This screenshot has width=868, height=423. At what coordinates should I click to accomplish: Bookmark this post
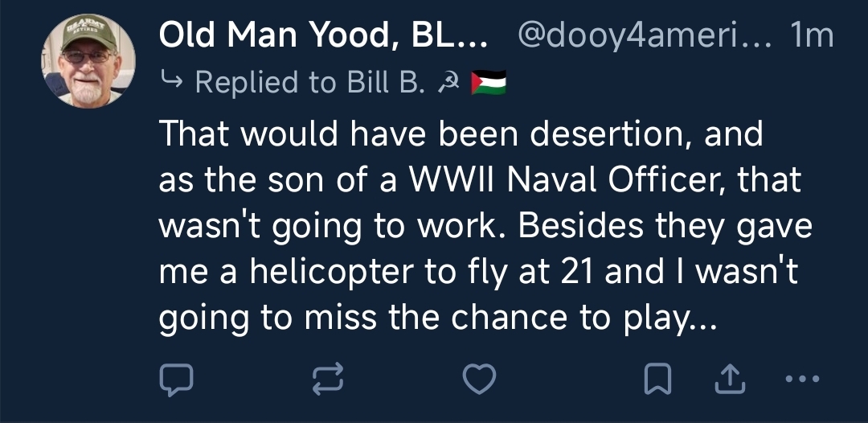click(658, 380)
